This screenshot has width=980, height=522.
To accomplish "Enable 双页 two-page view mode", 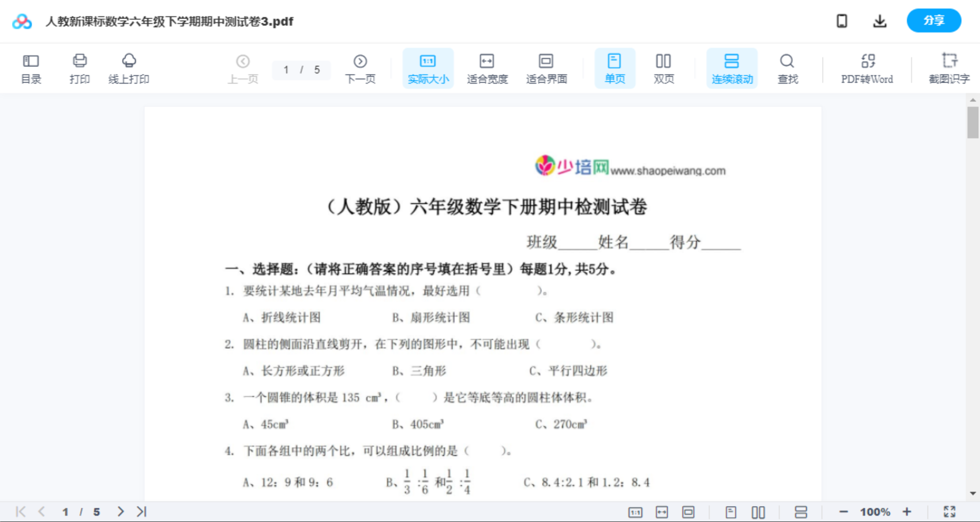I will tap(664, 68).
